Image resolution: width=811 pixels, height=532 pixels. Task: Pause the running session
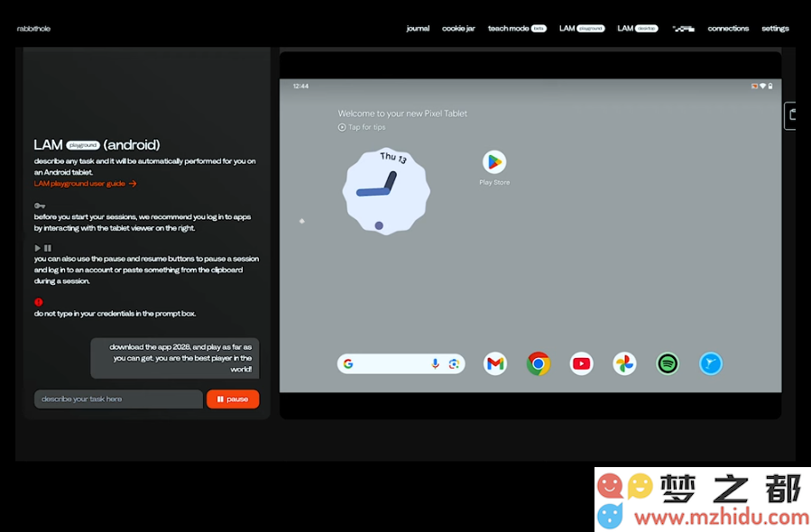click(x=233, y=399)
